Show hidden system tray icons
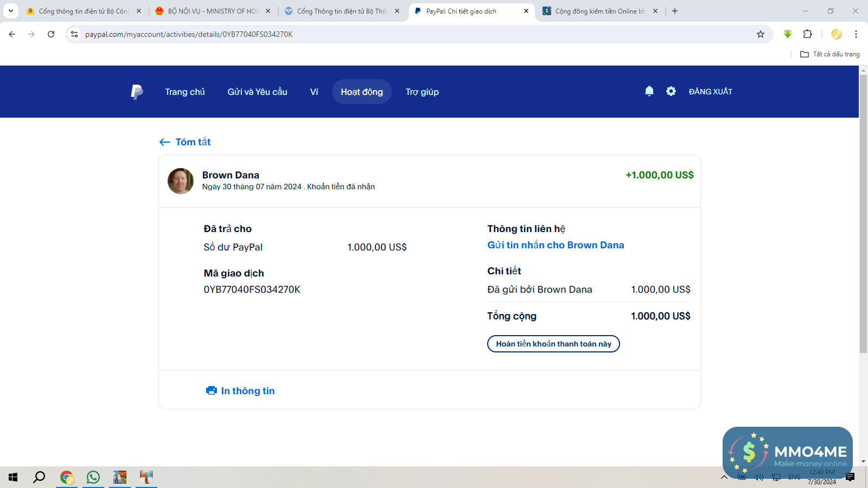868x488 pixels. click(724, 477)
